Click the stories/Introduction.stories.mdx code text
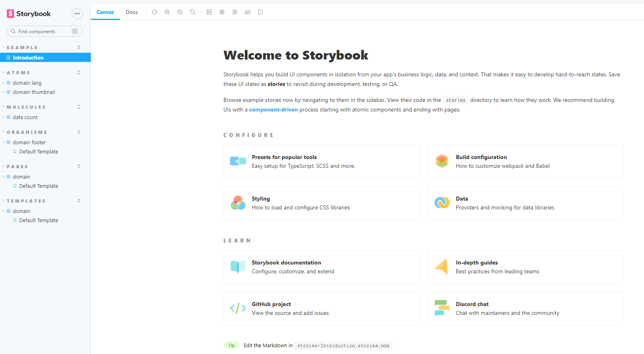 (343, 346)
